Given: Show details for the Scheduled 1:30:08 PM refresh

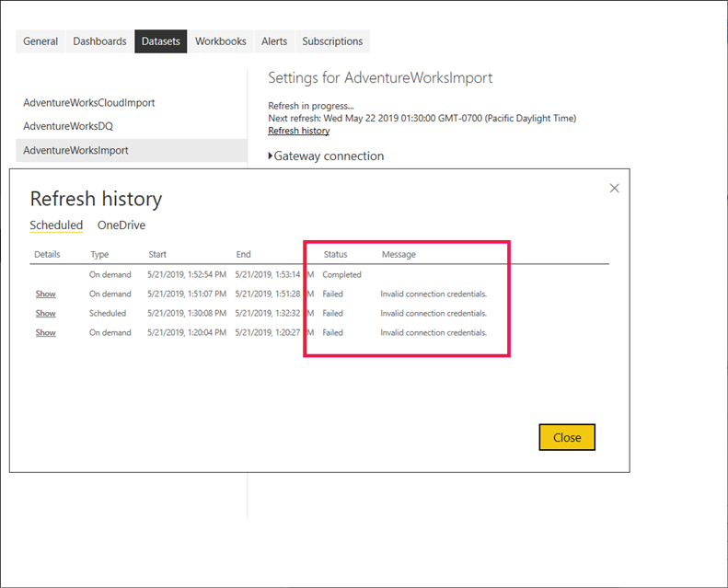Looking at the screenshot, I should (x=46, y=314).
